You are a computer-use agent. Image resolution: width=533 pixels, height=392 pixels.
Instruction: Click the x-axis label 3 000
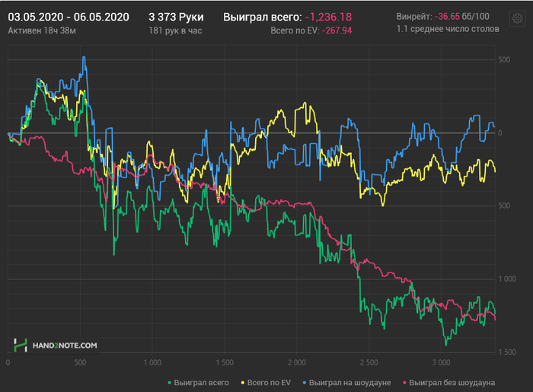[441, 362]
